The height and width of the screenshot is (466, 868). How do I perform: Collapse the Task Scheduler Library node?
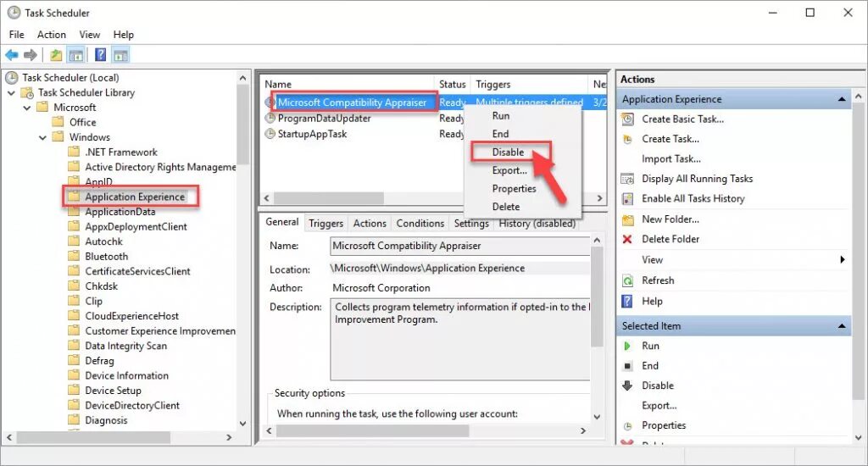pos(11,92)
